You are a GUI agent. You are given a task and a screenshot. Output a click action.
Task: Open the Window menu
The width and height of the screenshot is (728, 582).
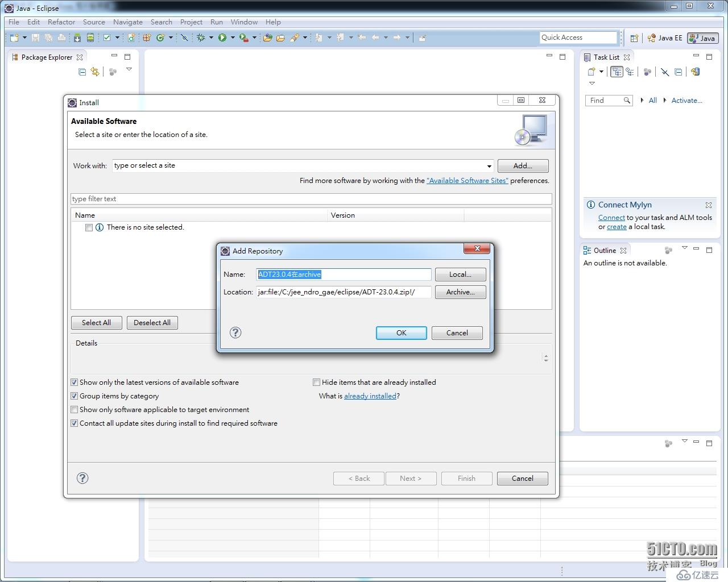(244, 22)
